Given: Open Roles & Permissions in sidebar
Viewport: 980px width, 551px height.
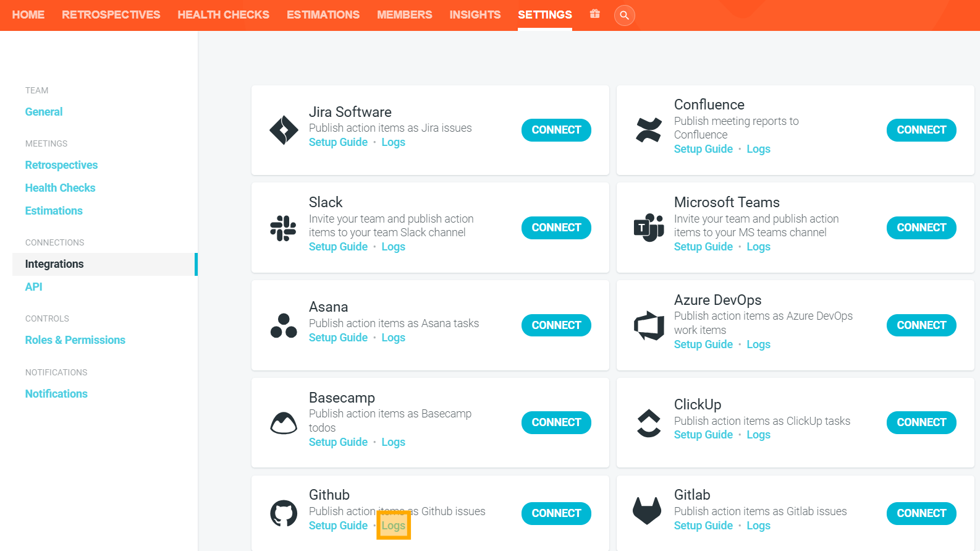Looking at the screenshot, I should coord(75,340).
